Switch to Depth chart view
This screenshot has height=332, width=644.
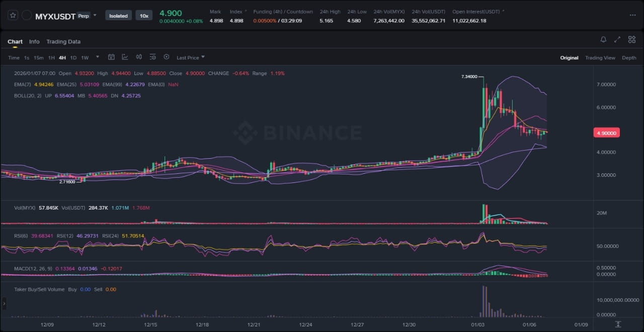pos(629,58)
